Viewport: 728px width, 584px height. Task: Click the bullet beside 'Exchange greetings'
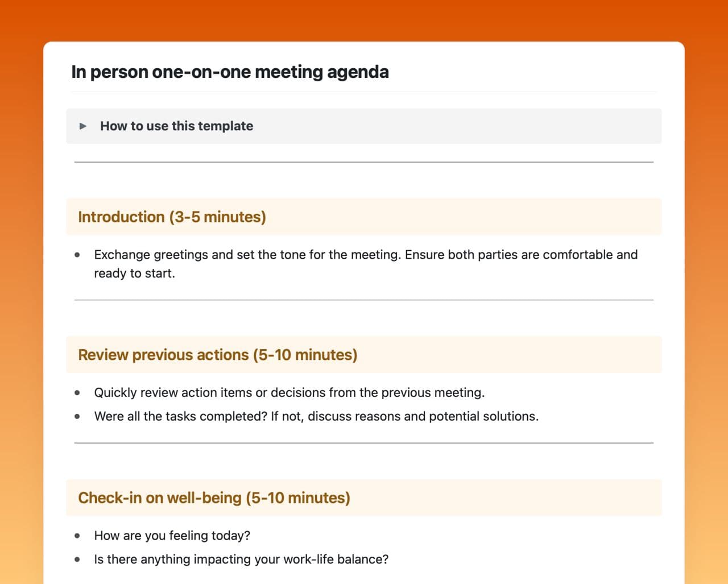click(77, 255)
